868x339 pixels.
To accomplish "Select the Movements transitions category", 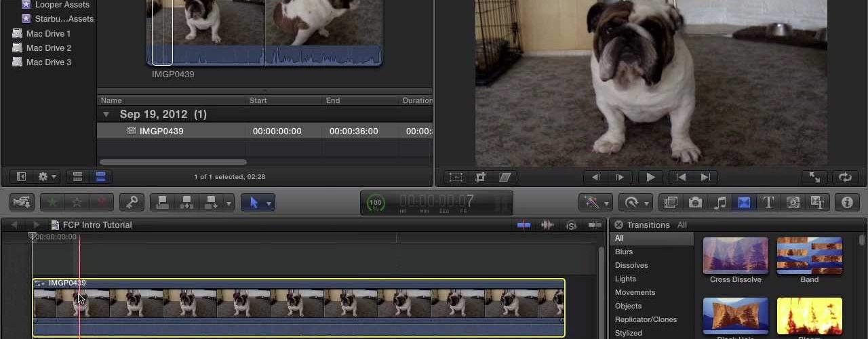I will pyautogui.click(x=652, y=292).
